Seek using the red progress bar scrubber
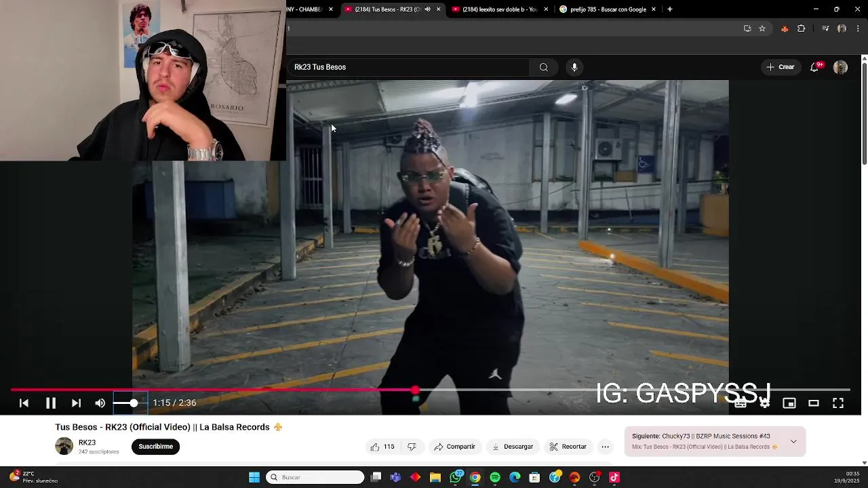 click(x=415, y=390)
